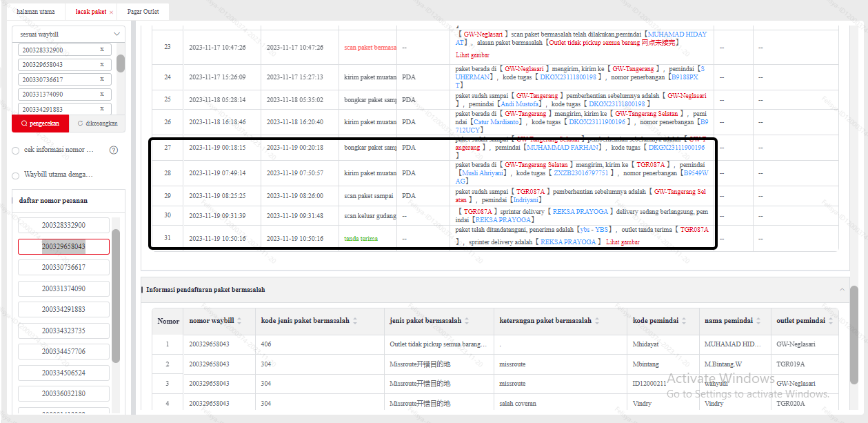868x423 pixels.
Task: Select order number 200334506524 in list
Action: click(63, 373)
